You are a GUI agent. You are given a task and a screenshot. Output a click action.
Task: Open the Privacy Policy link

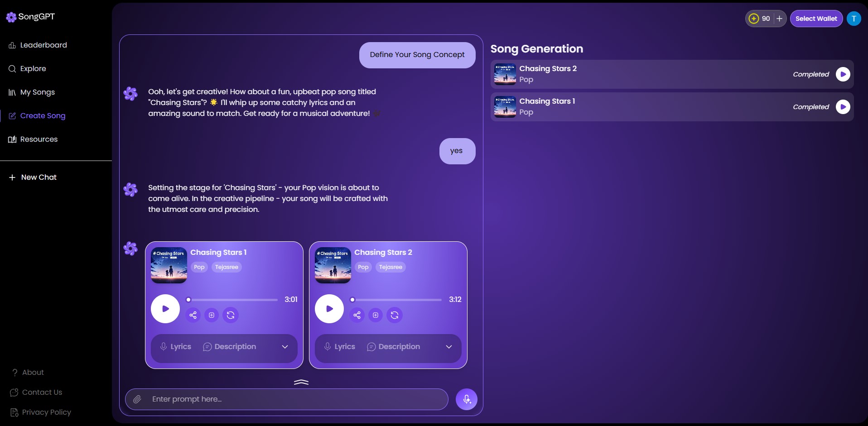pos(41,412)
